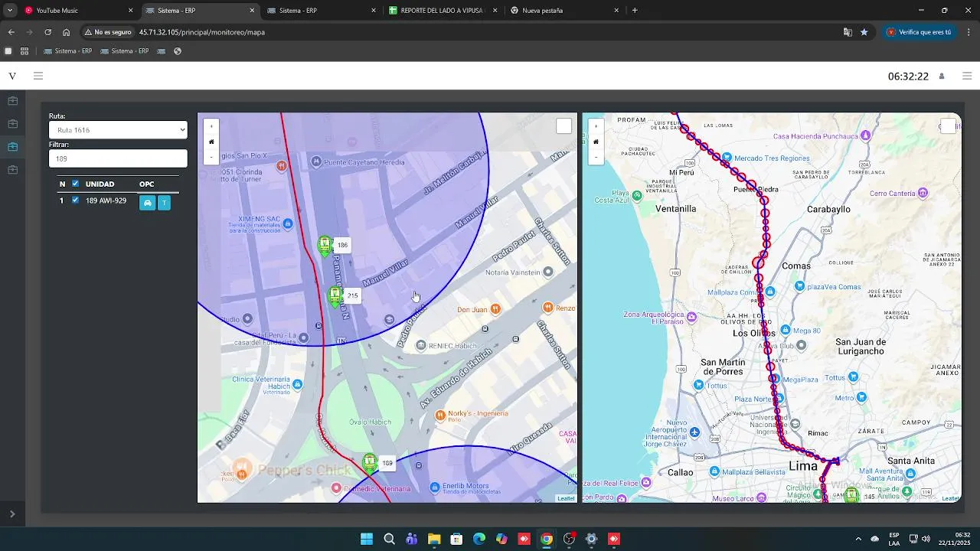Open the second briefcase module in the sidebar
The width and height of the screenshot is (980, 551).
click(12, 124)
